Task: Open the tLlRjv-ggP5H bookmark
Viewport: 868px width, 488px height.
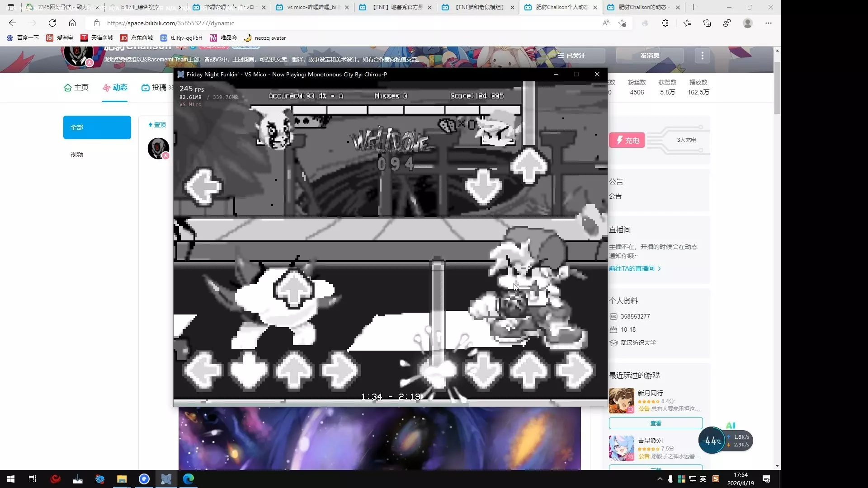Action: point(181,38)
